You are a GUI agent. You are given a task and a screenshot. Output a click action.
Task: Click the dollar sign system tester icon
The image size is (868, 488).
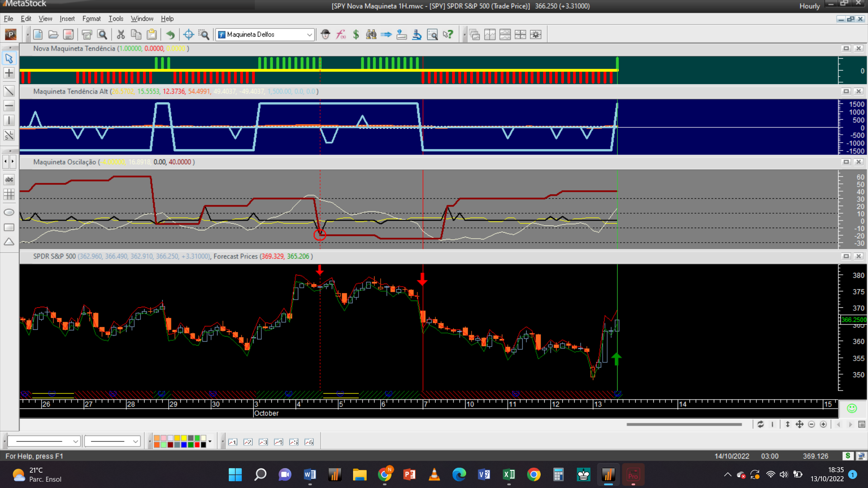click(x=356, y=34)
